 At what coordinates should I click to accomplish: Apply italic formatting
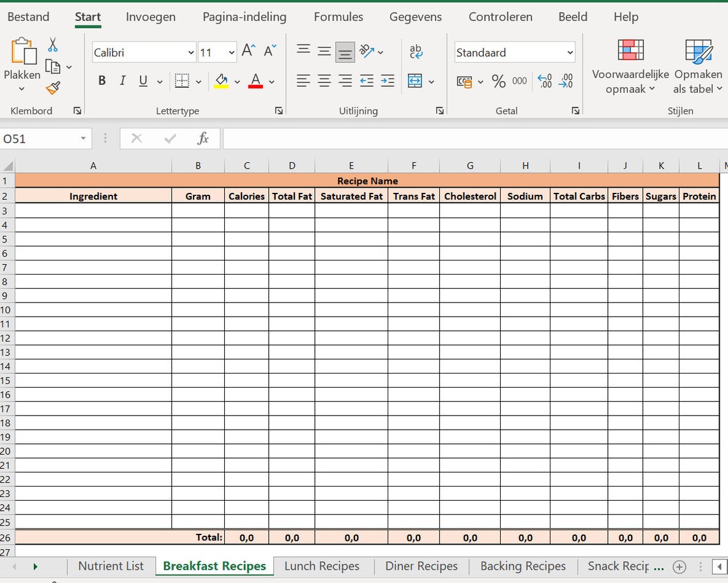(122, 80)
